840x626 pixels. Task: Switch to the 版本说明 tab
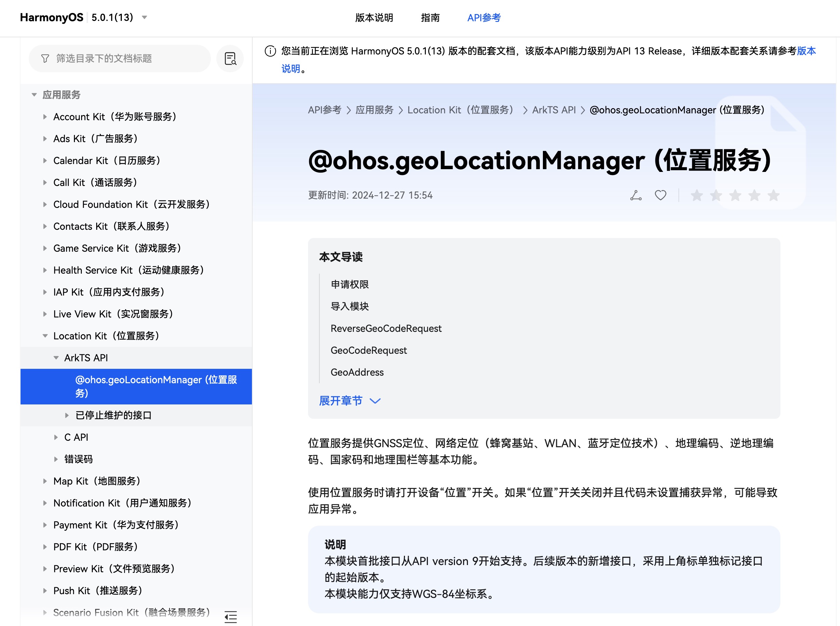[x=374, y=18]
